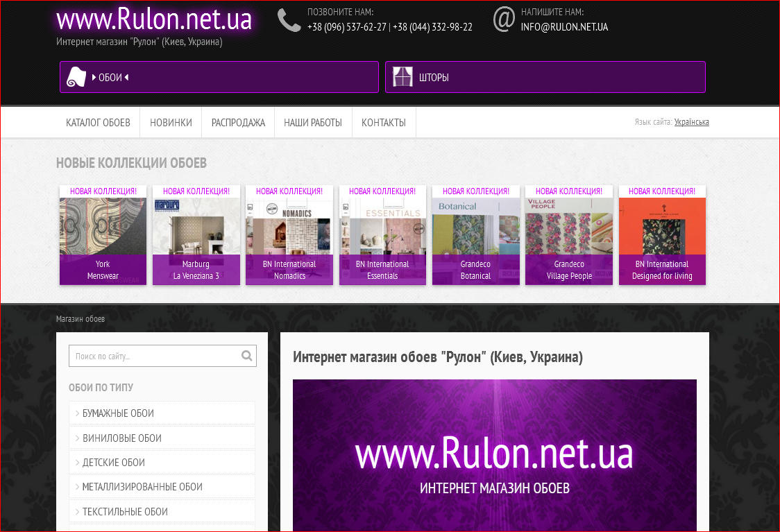Click phone number +38 (096) 537-62-27

347,27
